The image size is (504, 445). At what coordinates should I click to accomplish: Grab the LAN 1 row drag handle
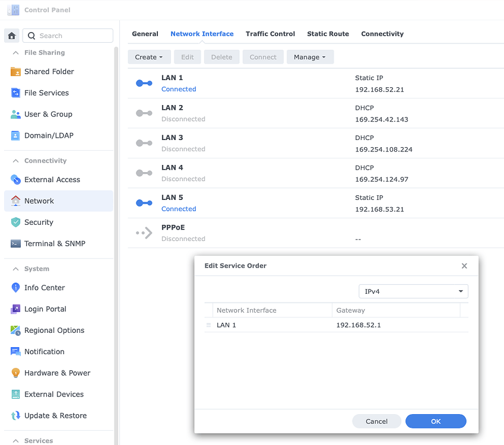click(x=208, y=325)
